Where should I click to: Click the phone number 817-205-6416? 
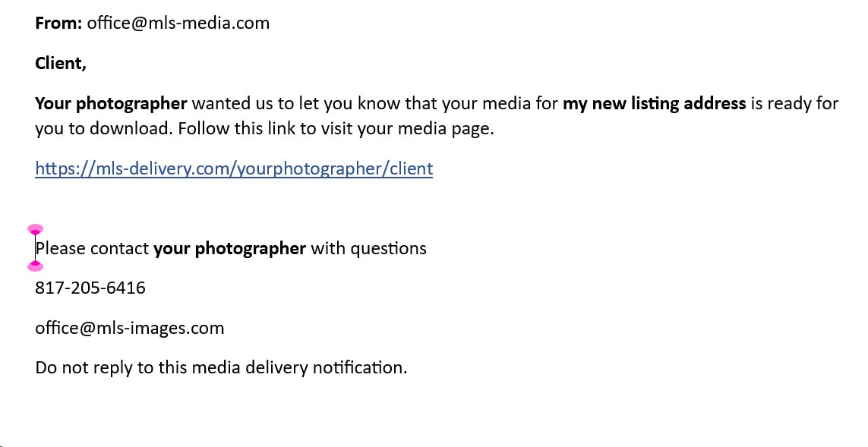pos(90,288)
